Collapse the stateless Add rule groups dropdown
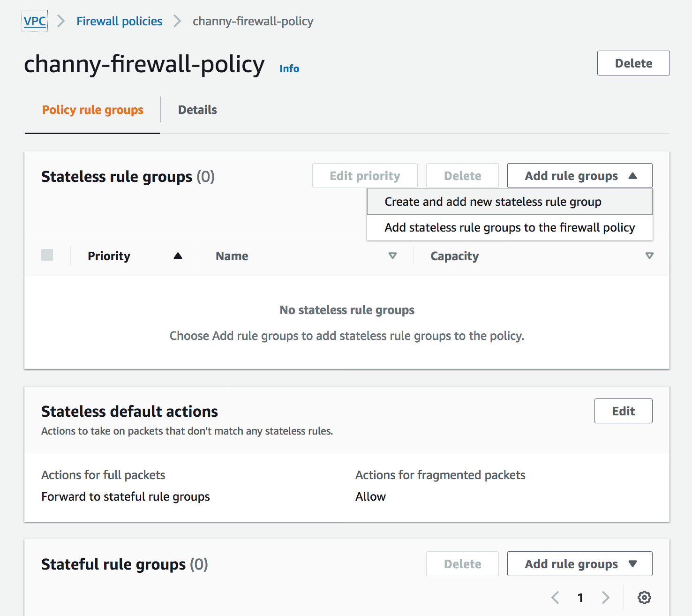This screenshot has width=692, height=616. (579, 176)
